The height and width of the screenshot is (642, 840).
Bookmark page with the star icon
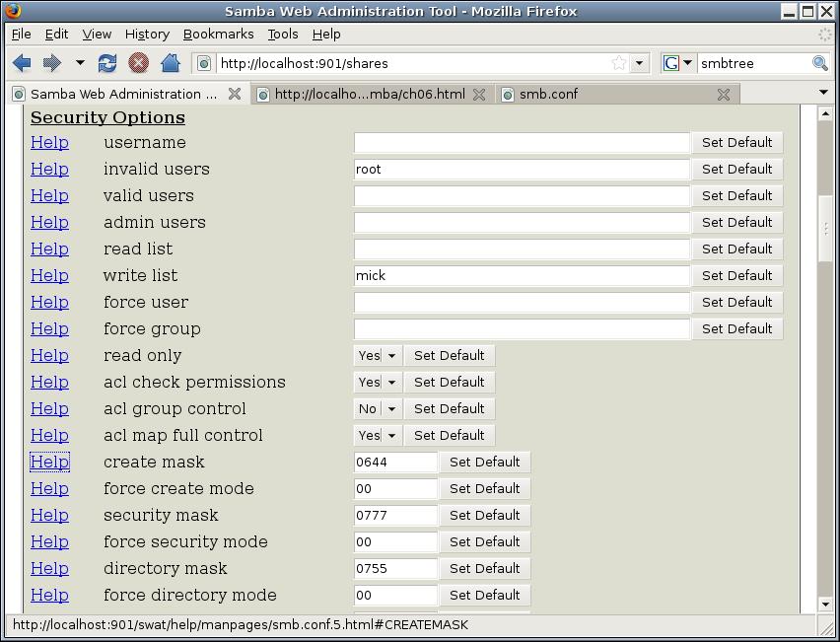[618, 63]
